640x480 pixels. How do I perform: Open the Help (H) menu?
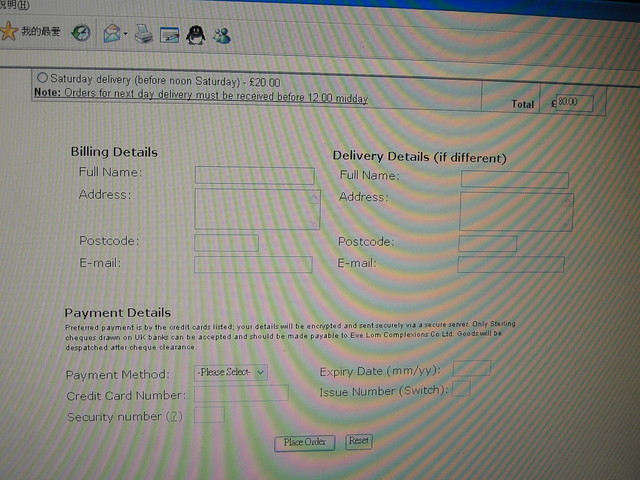point(15,6)
